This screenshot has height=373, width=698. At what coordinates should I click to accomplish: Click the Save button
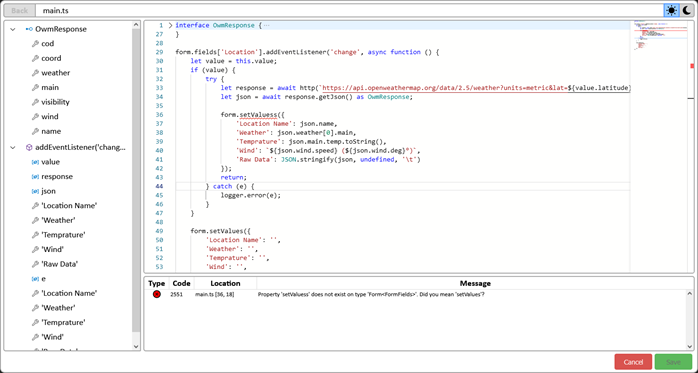tap(673, 362)
